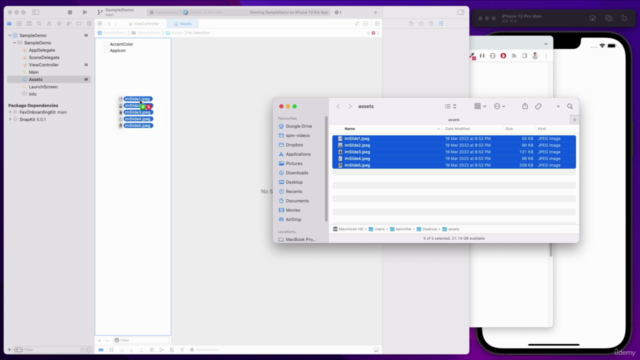This screenshot has height=360, width=640.
Task: Click Simulator home button icon
Action: pos(593,18)
